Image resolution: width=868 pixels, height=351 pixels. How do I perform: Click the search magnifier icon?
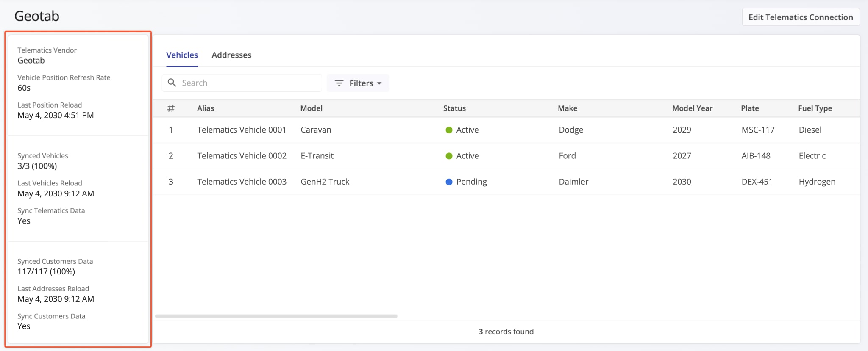[172, 83]
